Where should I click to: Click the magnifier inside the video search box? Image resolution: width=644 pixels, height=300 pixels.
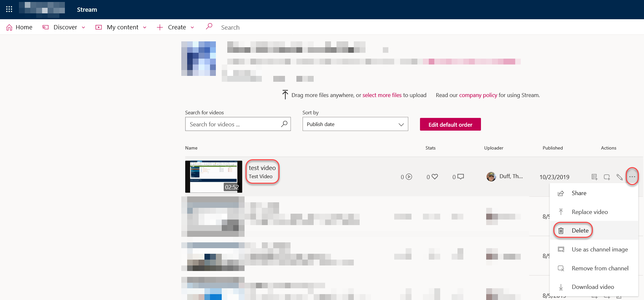click(284, 124)
